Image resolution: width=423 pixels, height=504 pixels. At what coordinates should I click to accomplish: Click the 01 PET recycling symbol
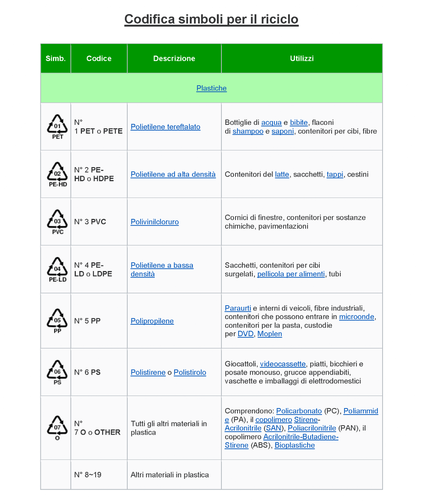57,127
